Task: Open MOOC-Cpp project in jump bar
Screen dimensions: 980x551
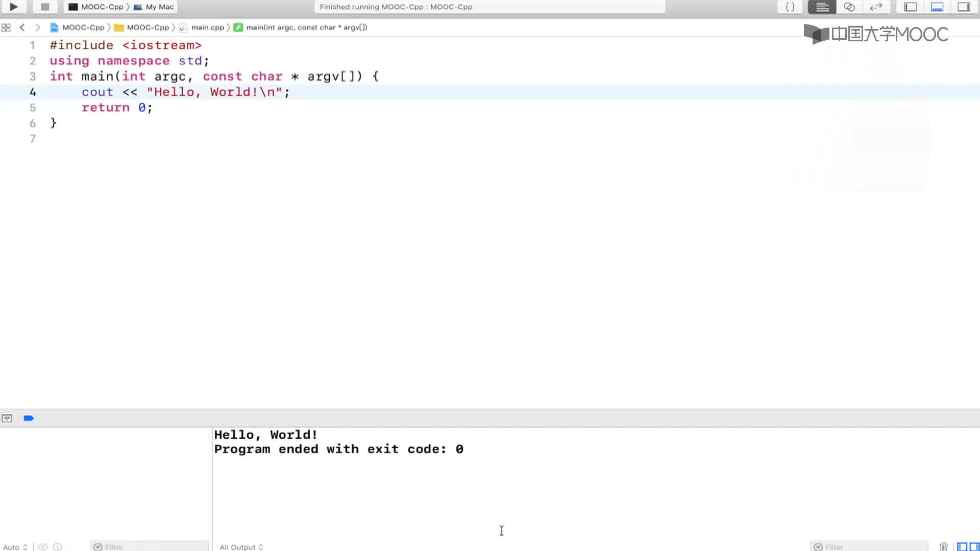Action: (x=77, y=28)
